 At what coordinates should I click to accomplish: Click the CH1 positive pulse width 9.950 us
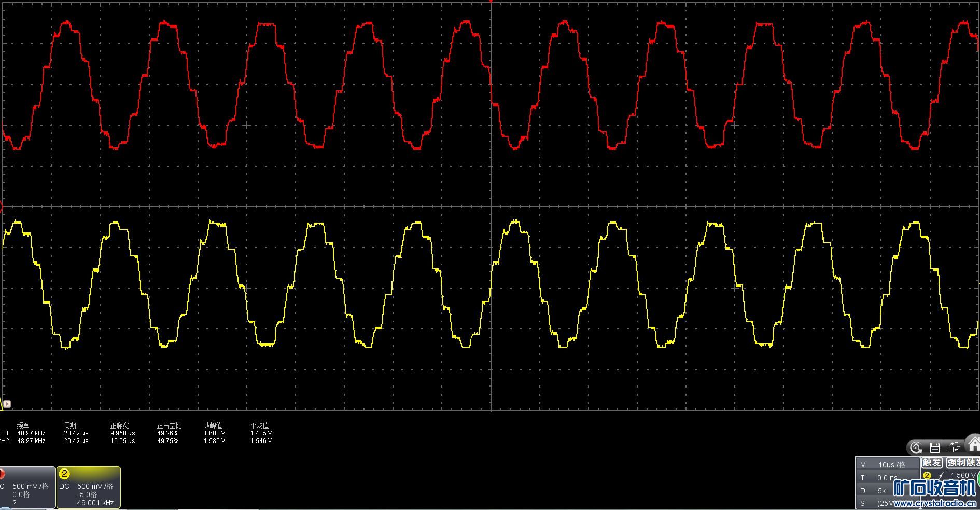tap(123, 433)
